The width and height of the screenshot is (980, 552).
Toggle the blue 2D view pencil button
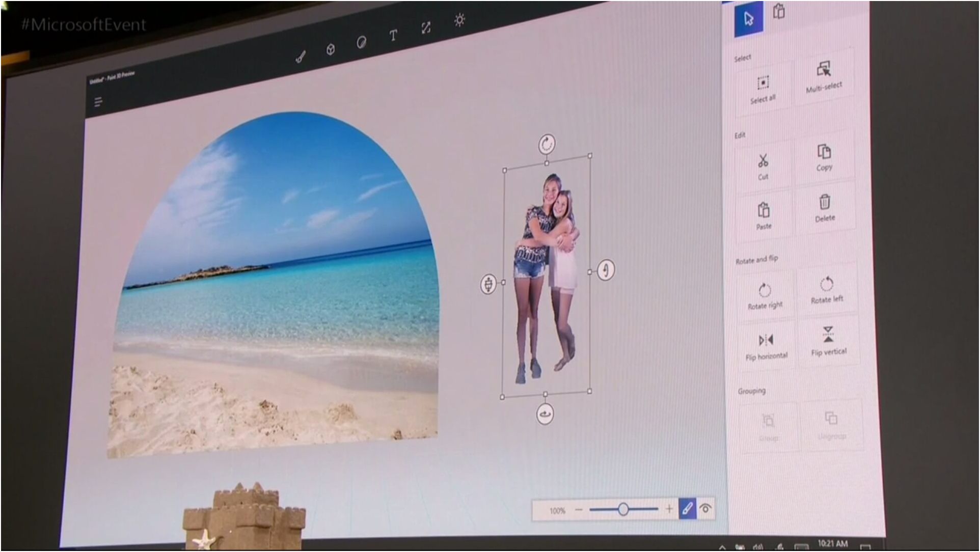point(687,508)
